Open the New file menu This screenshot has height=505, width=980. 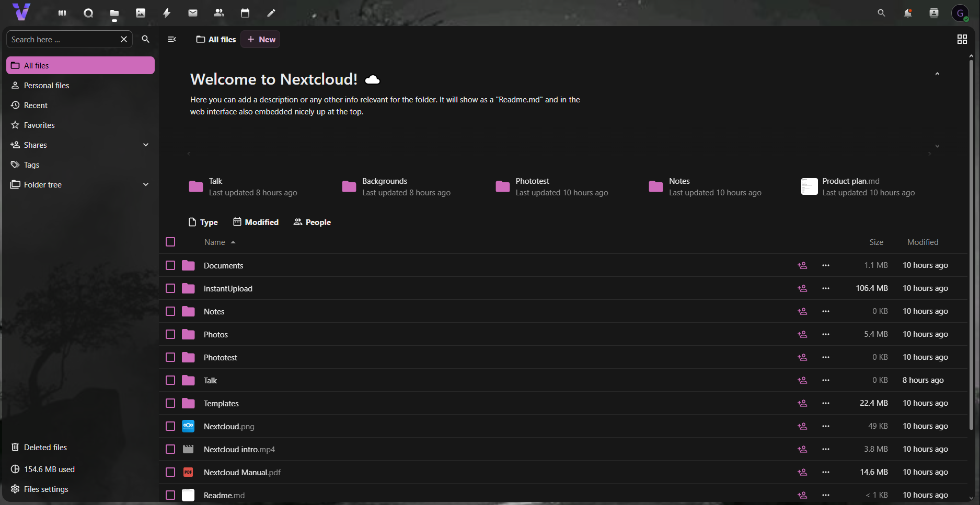pyautogui.click(x=260, y=39)
